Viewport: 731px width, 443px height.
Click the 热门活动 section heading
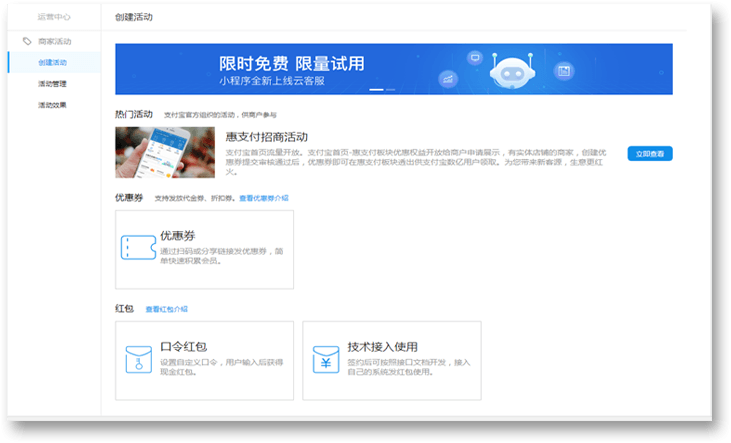134,114
